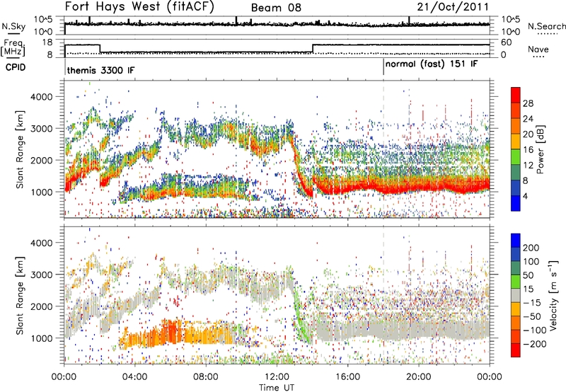
Task: Click the 'normal (fast) 151 IF' text
Action: 432,64
